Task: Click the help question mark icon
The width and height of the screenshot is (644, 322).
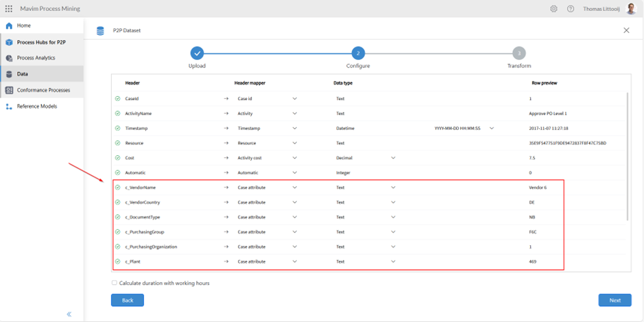Action: click(571, 9)
